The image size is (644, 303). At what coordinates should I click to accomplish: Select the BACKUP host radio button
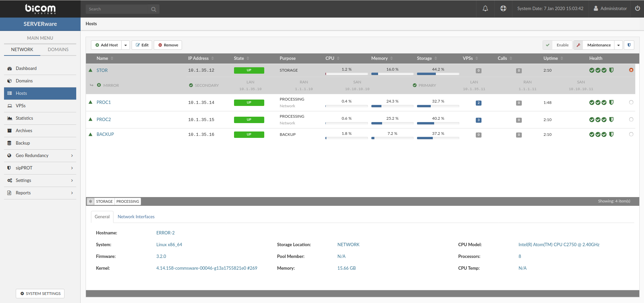(x=631, y=134)
